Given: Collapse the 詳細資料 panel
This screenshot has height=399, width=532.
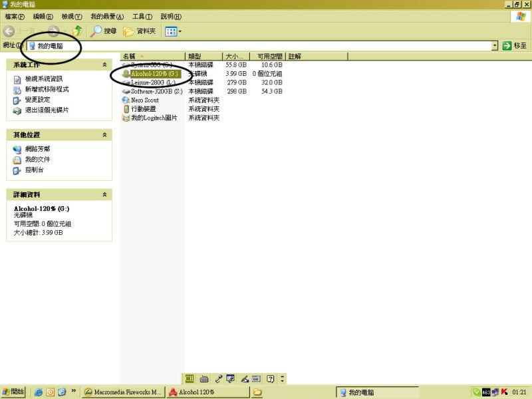Looking at the screenshot, I should pyautogui.click(x=104, y=194).
